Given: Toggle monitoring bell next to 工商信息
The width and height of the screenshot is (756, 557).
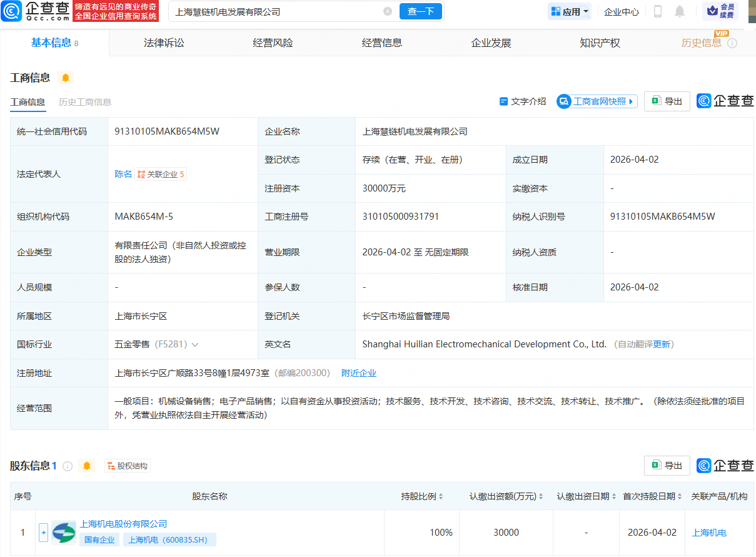Looking at the screenshot, I should (x=65, y=78).
